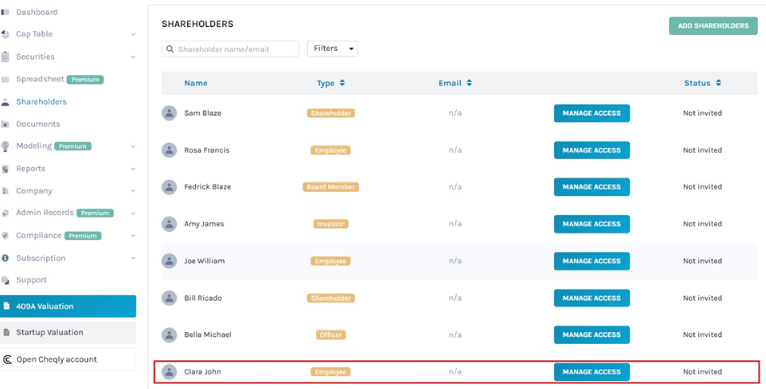Go to Shareholders in the sidebar
Screen dimensions: 766x389
(41, 102)
